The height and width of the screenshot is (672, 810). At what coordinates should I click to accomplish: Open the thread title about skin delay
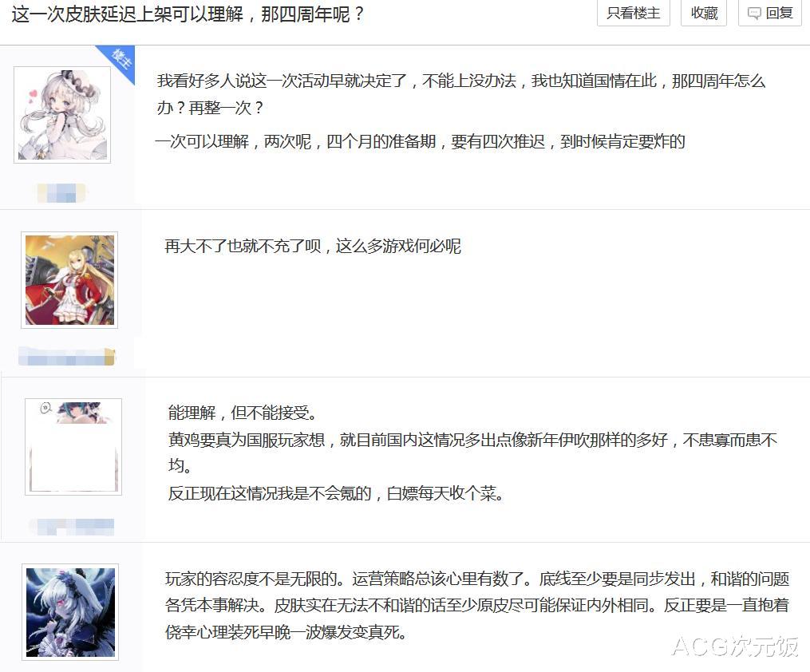pos(188,14)
